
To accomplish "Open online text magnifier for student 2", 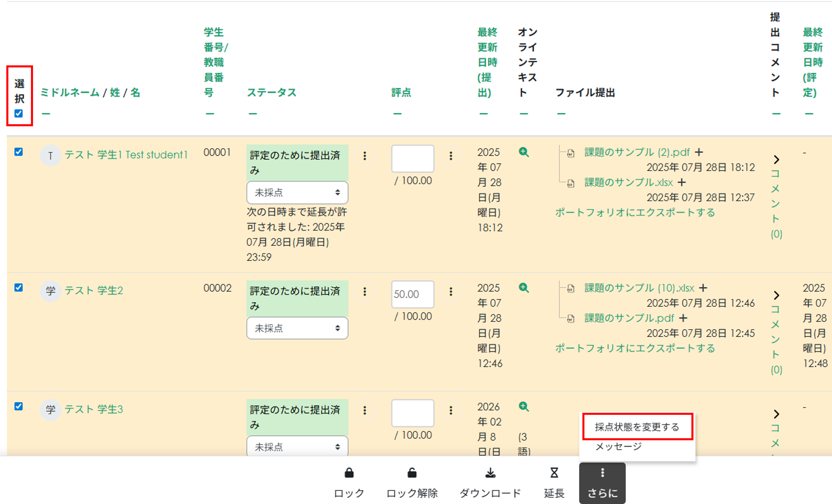I will [523, 288].
